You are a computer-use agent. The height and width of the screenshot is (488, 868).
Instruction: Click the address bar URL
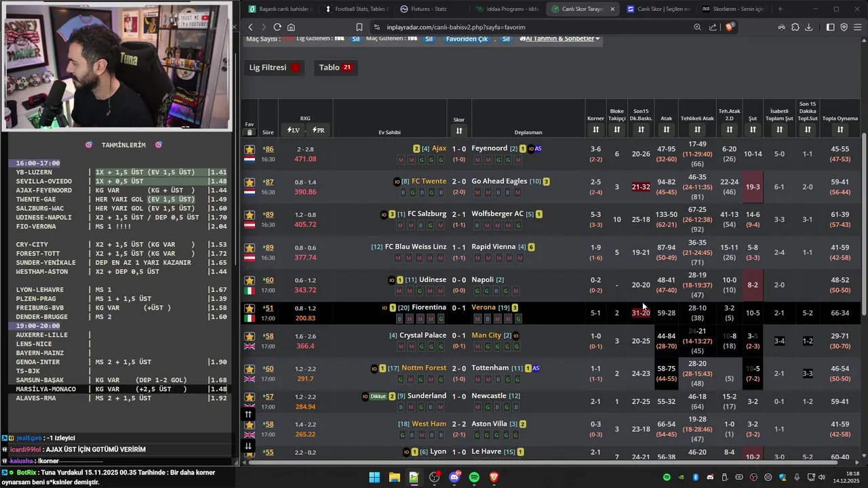click(x=456, y=27)
